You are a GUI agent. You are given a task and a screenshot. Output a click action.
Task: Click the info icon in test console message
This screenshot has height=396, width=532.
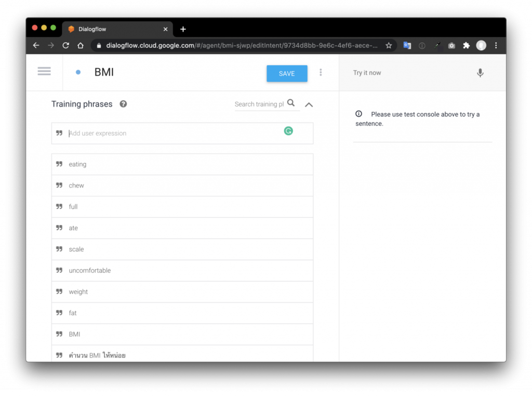click(x=358, y=114)
